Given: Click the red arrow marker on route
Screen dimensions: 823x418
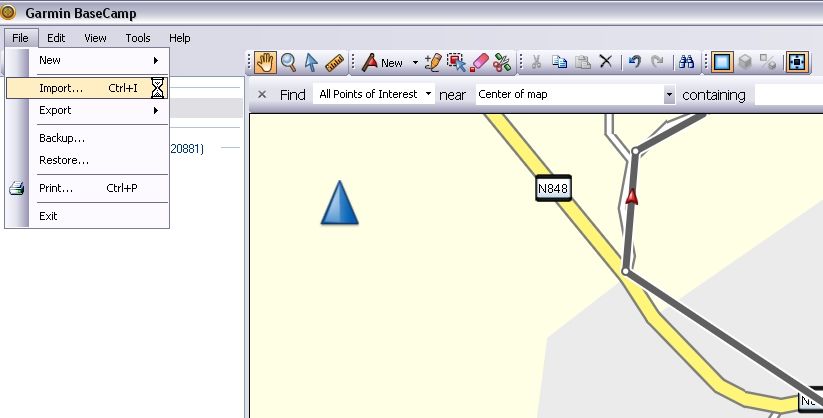Looking at the screenshot, I should 631,196.
